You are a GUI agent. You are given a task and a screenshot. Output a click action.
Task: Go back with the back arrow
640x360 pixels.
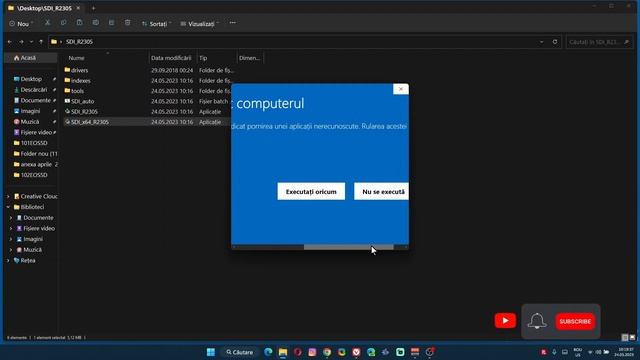click(x=10, y=42)
